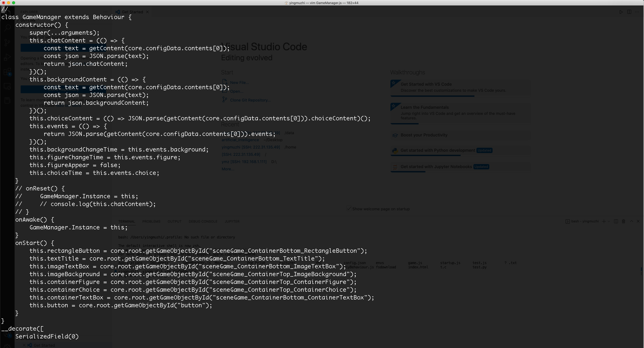Open the Source Control view icon
Viewport: 644px width, 348px height.
(7, 42)
